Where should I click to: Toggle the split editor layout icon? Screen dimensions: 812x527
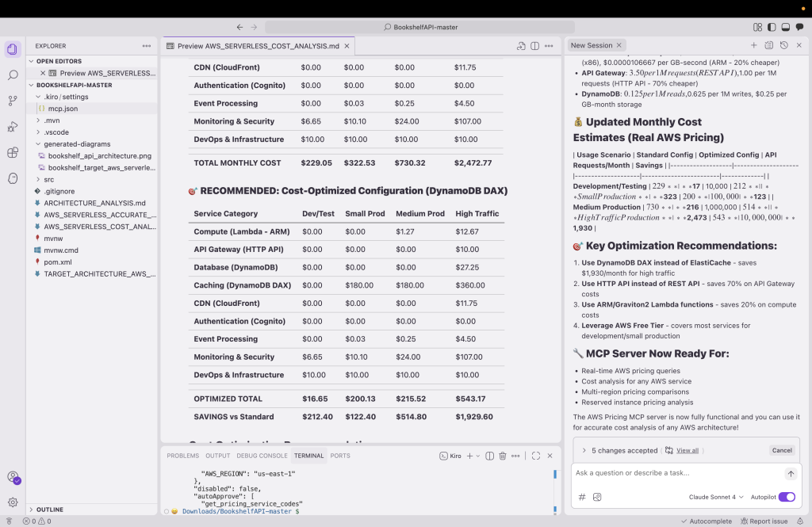click(534, 46)
